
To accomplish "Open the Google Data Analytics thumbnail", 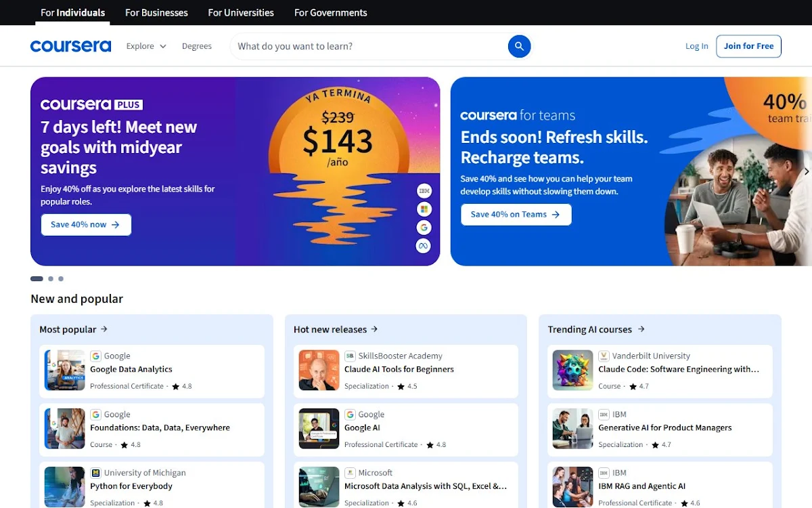I will coord(64,370).
